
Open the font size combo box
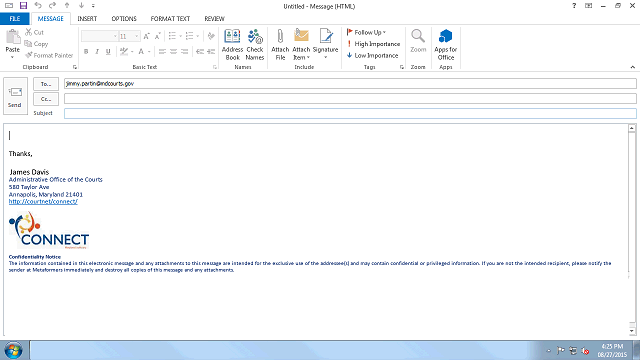pos(129,36)
